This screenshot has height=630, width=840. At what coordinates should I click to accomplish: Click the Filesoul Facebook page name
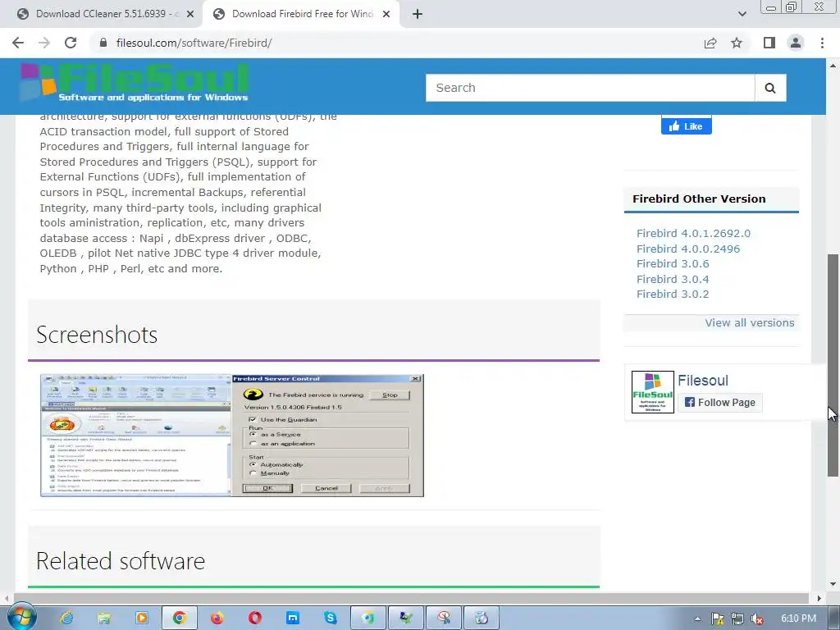coord(703,381)
